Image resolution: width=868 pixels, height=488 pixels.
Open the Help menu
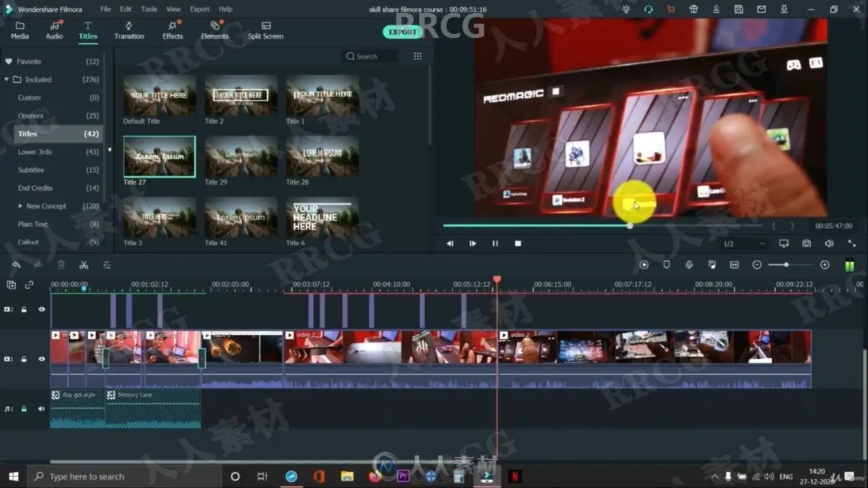coord(226,9)
